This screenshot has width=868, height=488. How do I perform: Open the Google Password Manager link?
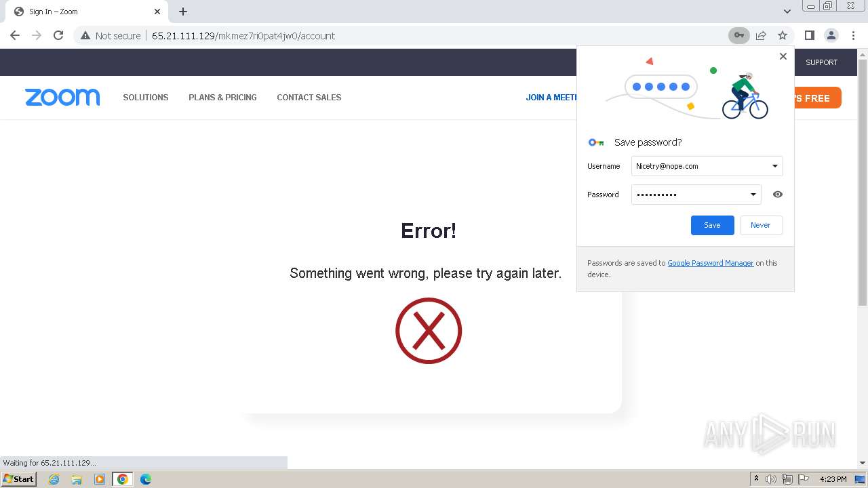click(710, 263)
